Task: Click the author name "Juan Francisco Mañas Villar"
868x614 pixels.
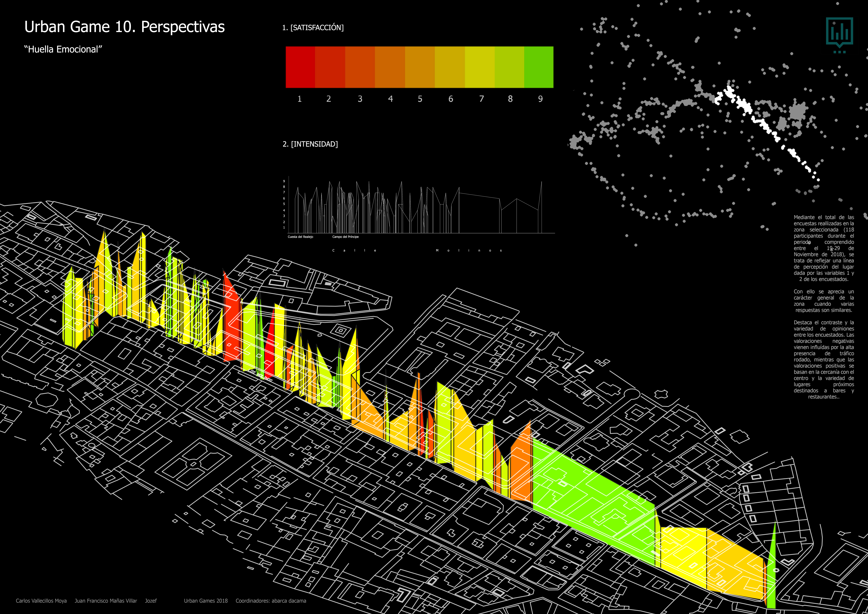Action: (x=106, y=601)
